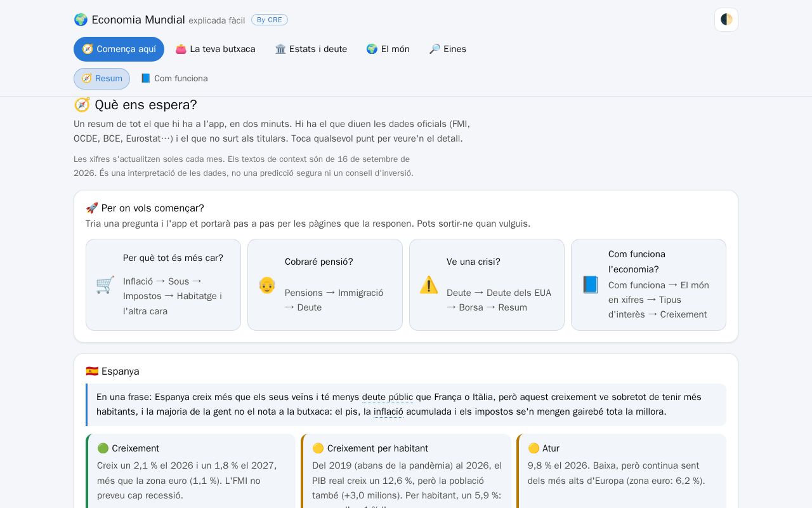Open the Eines tab
The width and height of the screenshot is (812, 508).
[447, 49]
